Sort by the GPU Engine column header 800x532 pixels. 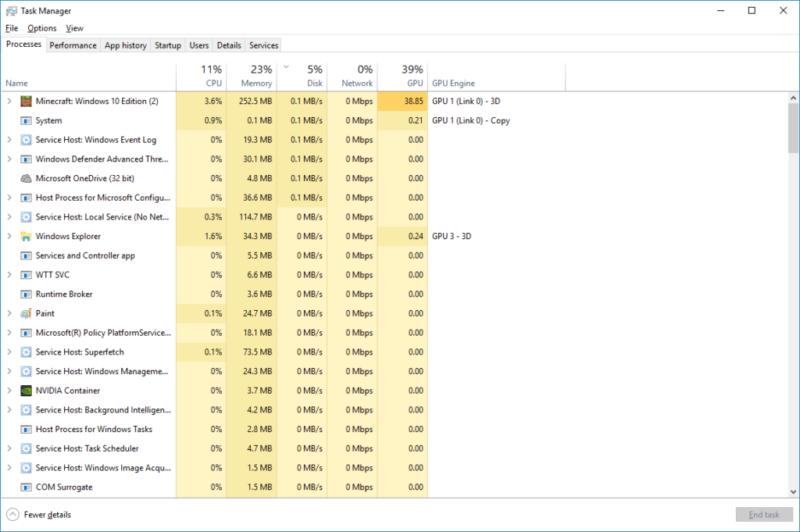click(x=496, y=77)
